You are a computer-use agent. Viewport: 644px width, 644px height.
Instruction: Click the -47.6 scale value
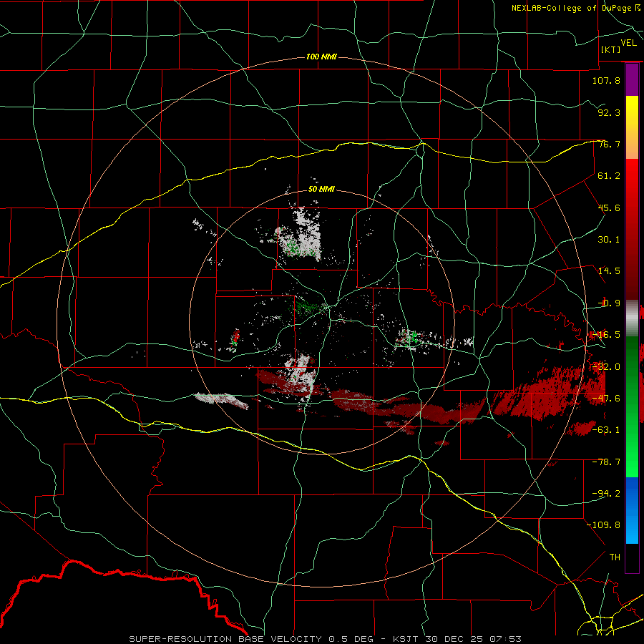606,399
